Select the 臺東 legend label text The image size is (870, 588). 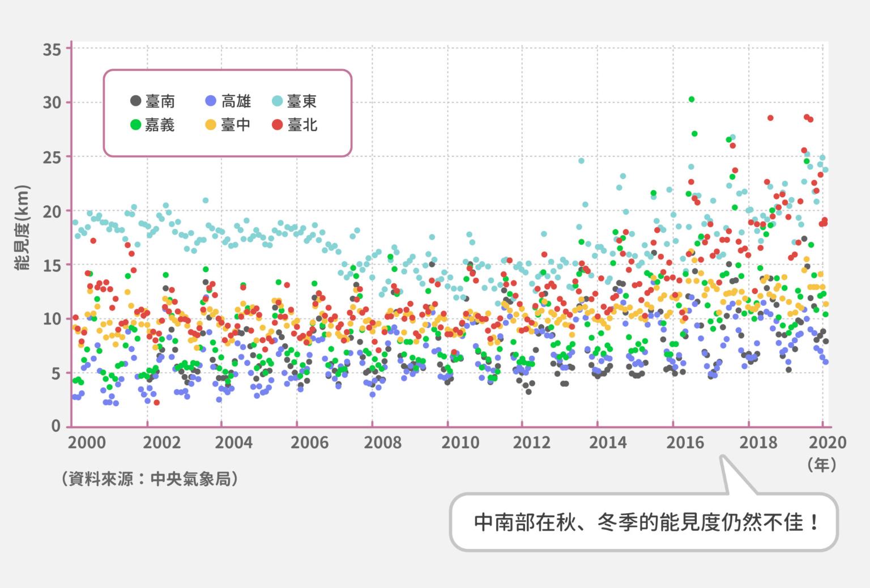[302, 101]
